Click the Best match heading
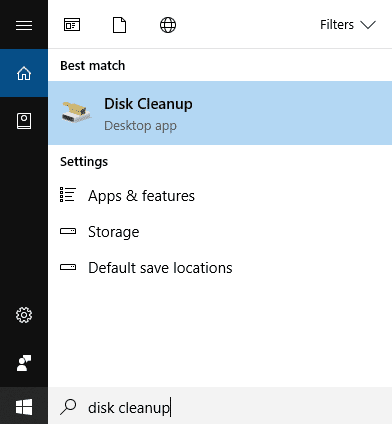Screen dimensions: 392x424 pos(93,66)
